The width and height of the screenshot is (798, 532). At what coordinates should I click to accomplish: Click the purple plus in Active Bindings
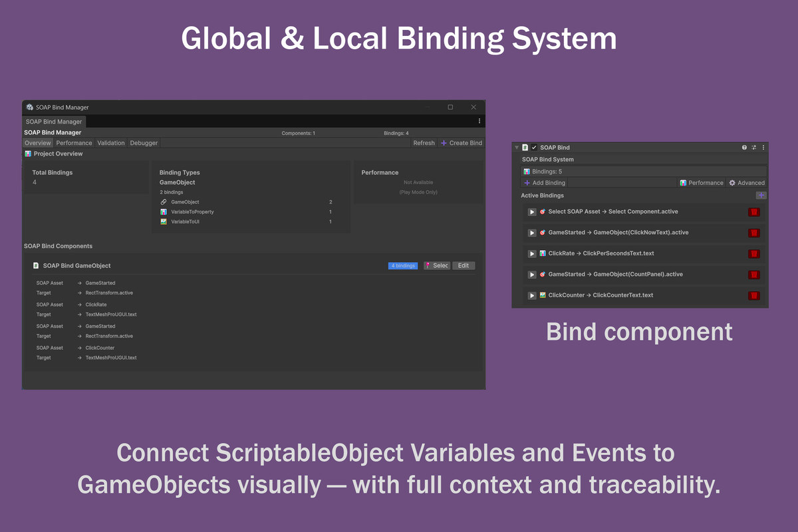point(761,196)
